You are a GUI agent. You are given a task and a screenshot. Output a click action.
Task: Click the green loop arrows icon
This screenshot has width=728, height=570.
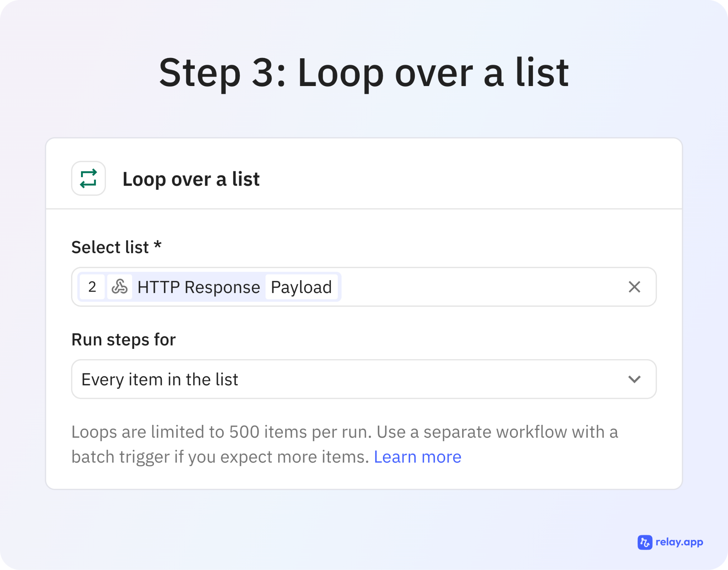coord(89,179)
